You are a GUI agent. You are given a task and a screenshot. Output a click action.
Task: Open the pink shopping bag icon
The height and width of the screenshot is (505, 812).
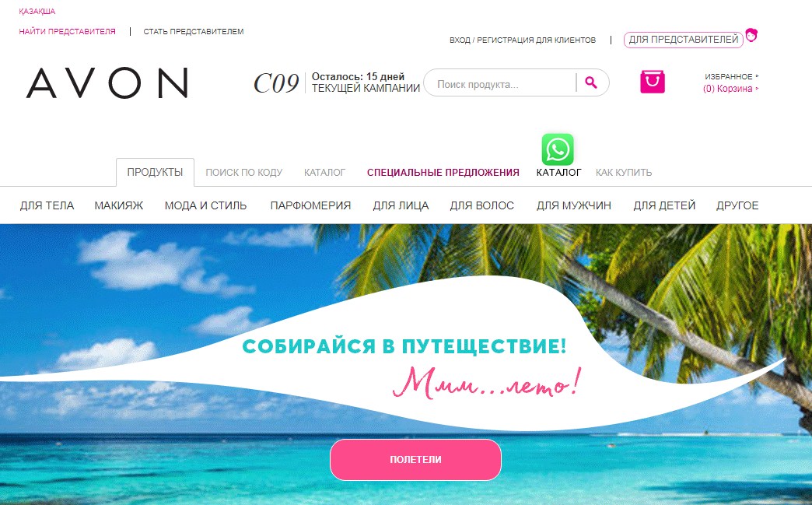653,82
